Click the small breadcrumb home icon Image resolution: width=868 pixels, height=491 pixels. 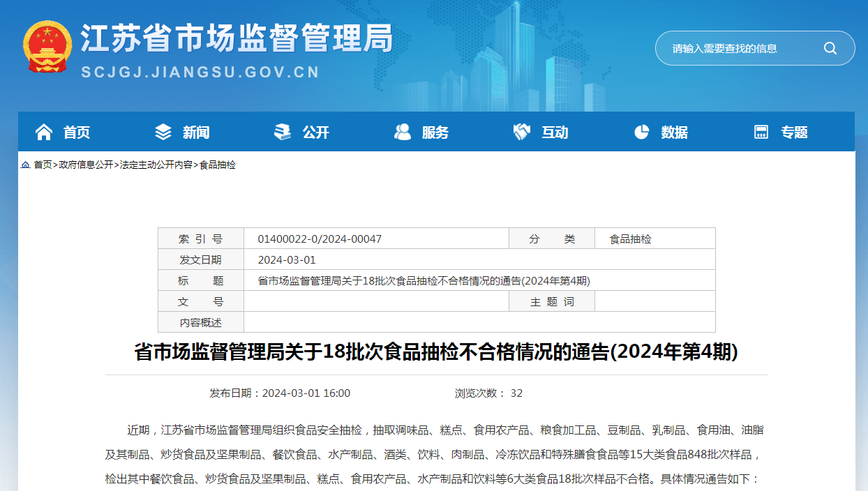(x=26, y=165)
